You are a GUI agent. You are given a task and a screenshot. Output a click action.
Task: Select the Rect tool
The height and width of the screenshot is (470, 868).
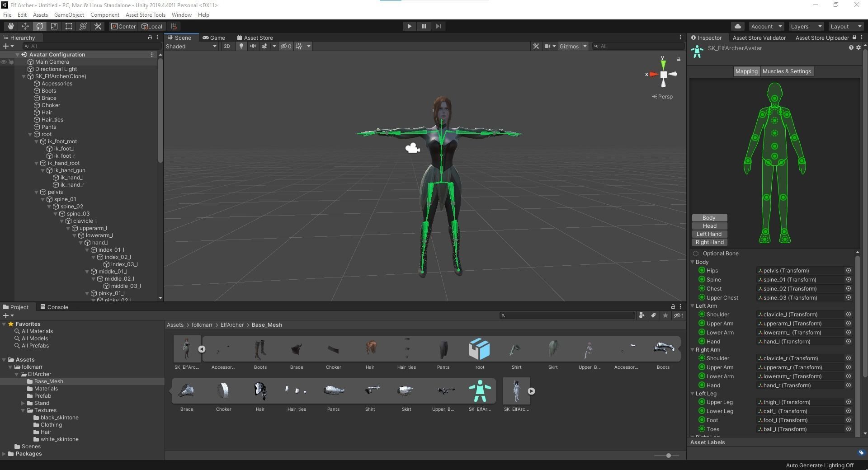68,26
